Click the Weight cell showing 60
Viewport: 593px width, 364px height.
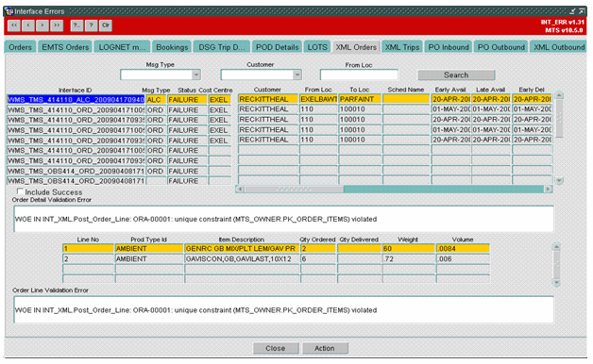pyautogui.click(x=409, y=248)
